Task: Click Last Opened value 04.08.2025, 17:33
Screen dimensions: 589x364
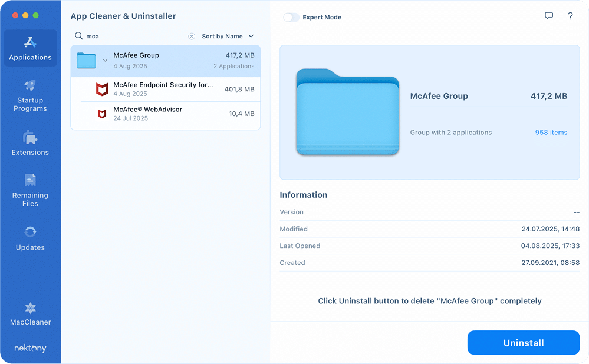Action: tap(550, 246)
